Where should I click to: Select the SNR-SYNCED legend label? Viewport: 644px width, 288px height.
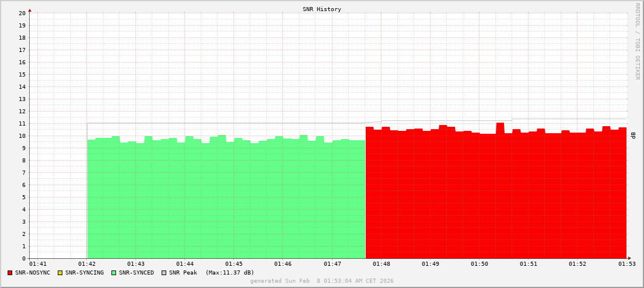coord(136,273)
